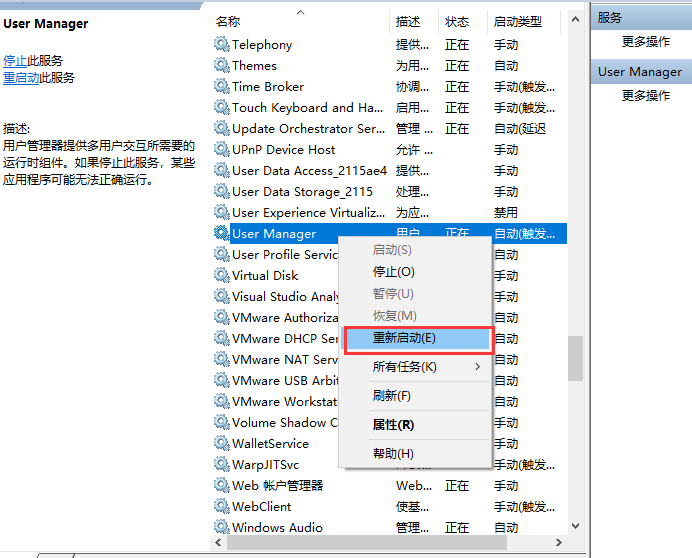Click the gear icon beside Themes
692x558 pixels.
point(222,65)
